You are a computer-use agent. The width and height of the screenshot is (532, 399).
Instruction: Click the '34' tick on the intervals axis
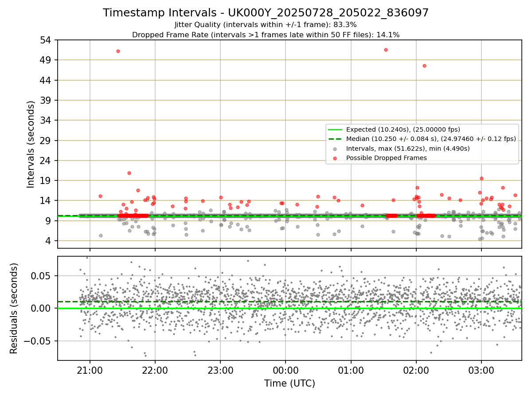(46, 120)
